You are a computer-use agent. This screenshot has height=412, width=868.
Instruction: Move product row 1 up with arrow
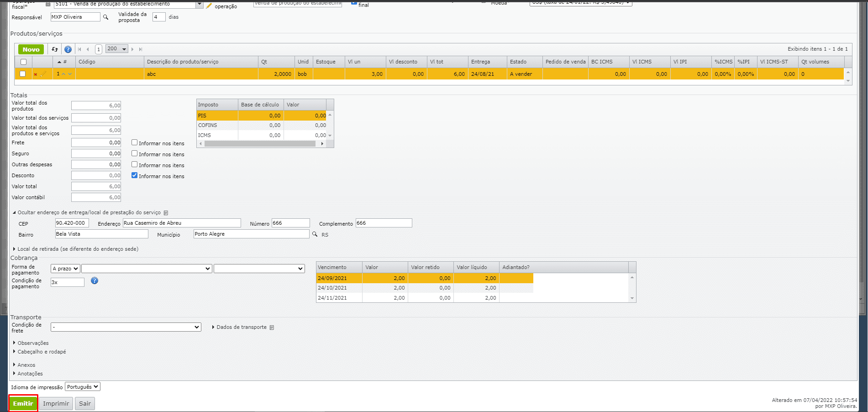[64, 74]
